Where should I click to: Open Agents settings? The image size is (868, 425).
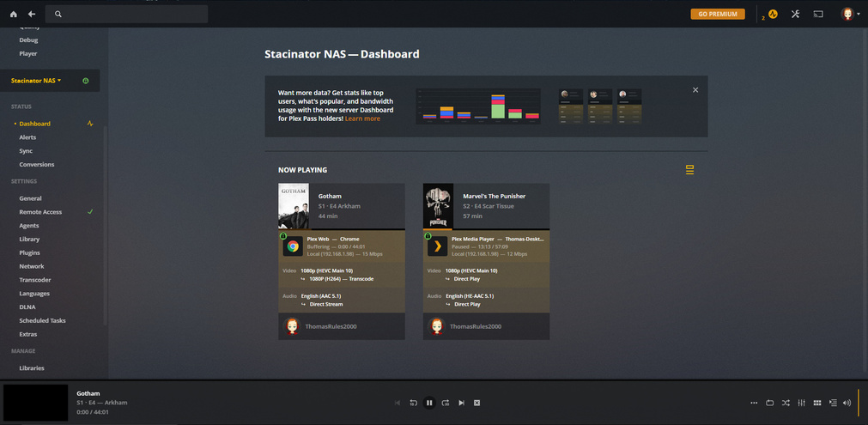click(x=29, y=226)
